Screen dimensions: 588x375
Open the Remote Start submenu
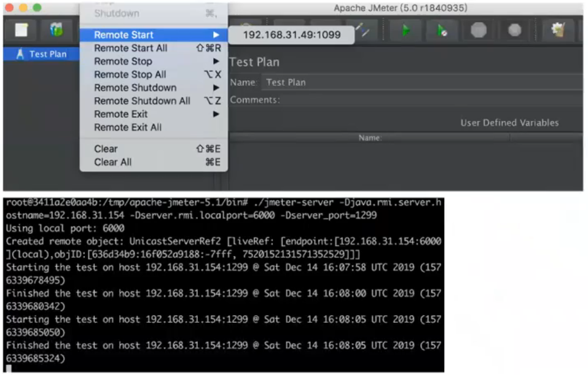click(x=154, y=35)
